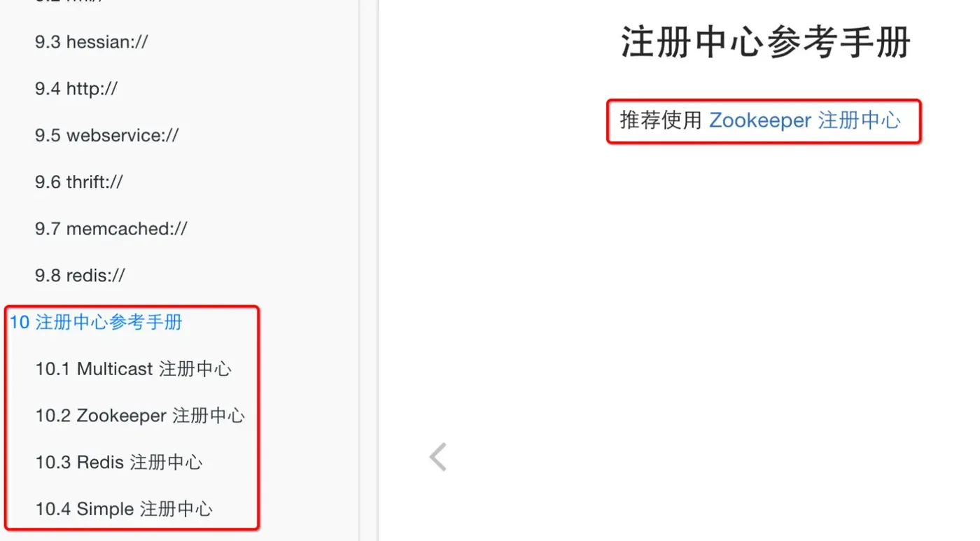Image resolution: width=980 pixels, height=541 pixels.
Task: Click the gray gutter between sidebar and page
Action: pyautogui.click(x=368, y=270)
